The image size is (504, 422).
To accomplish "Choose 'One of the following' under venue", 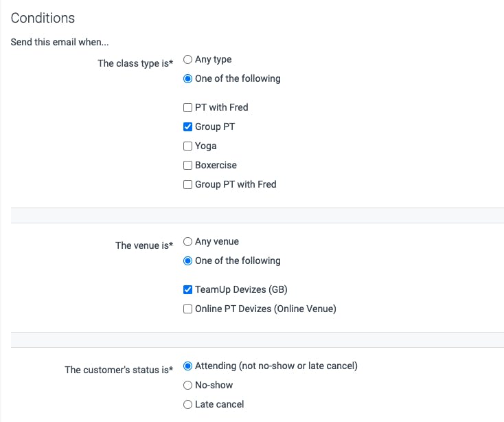I will (x=187, y=261).
